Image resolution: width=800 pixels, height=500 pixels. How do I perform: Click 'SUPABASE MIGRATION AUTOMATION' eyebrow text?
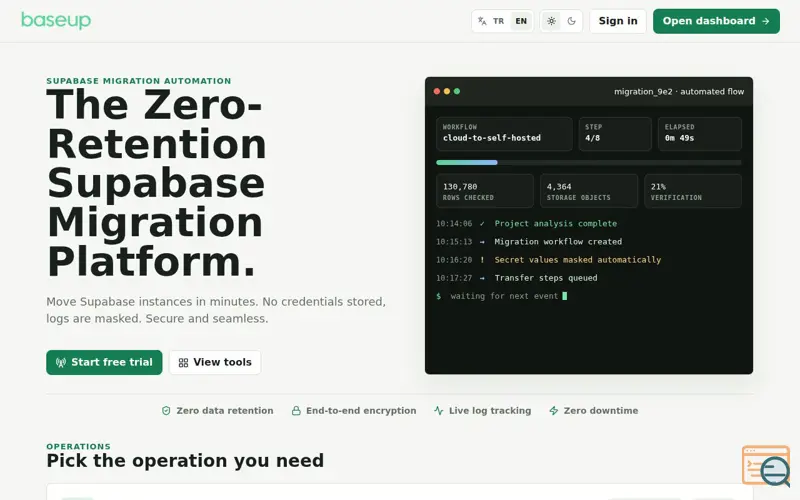[139, 81]
